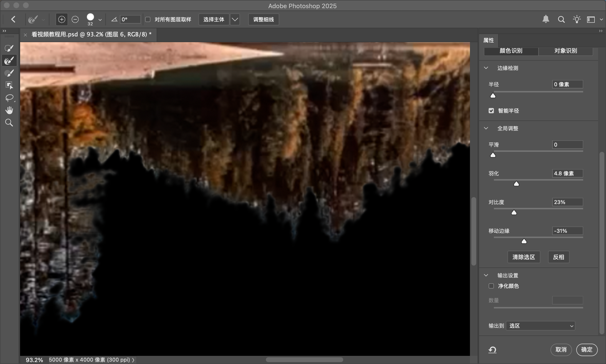Viewport: 606px width, 364px height.
Task: Select the Refine Edge Brush tool
Action: coord(9,60)
